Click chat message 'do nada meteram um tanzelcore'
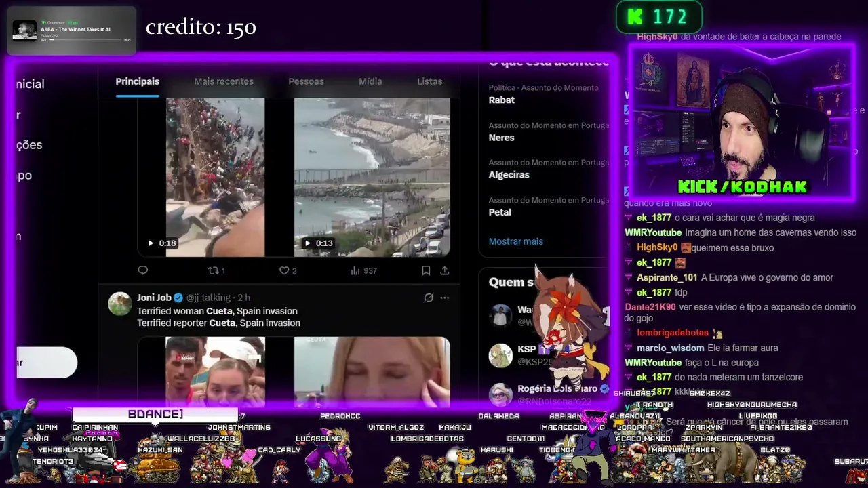This screenshot has height=488, width=868. tap(738, 378)
